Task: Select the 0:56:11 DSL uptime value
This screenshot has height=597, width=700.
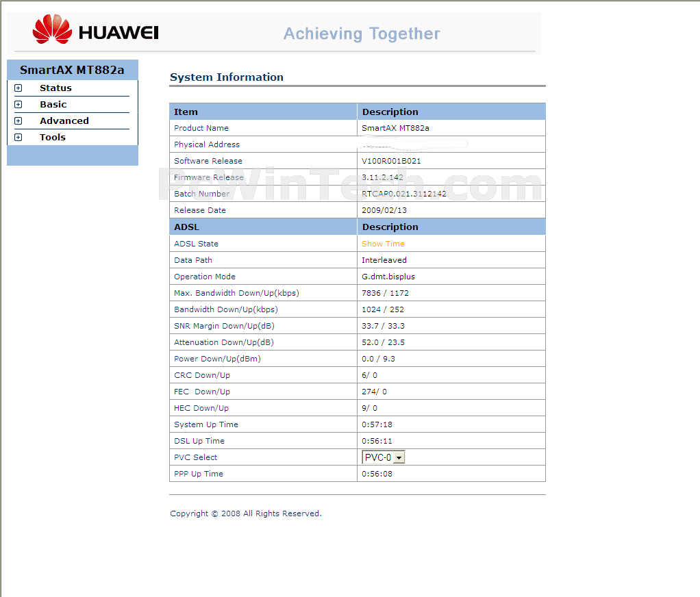Action: coord(377,442)
